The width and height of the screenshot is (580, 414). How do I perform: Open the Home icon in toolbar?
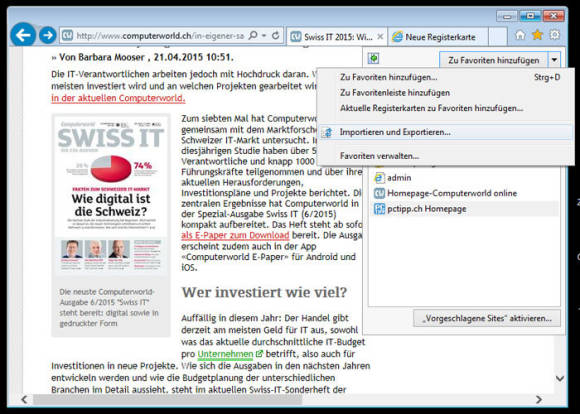pyautogui.click(x=520, y=35)
